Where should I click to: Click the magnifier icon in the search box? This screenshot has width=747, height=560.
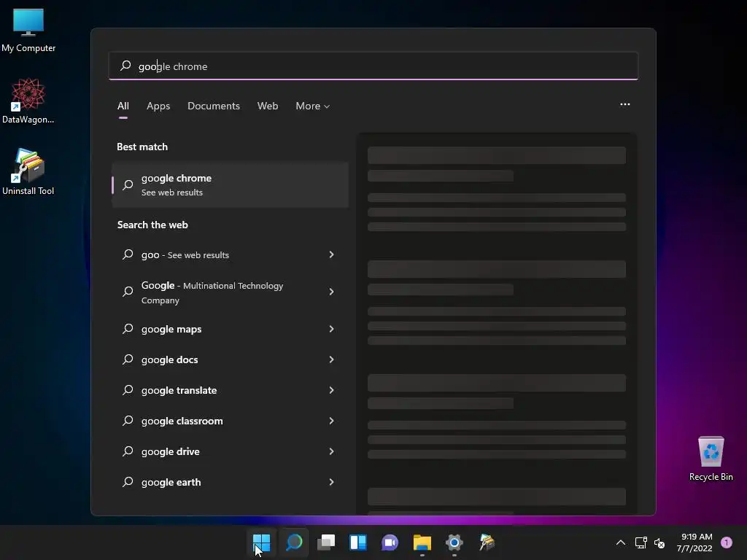[125, 66]
